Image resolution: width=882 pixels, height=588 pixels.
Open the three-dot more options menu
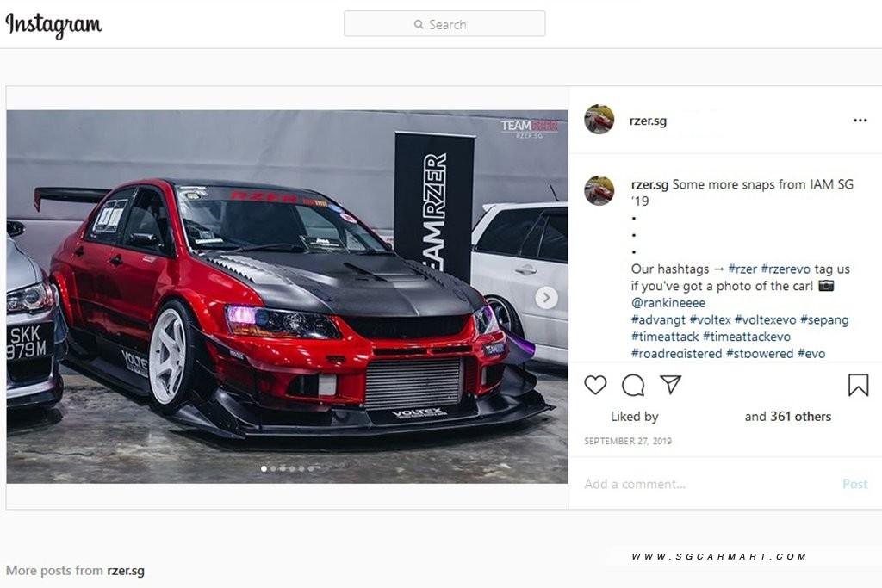[x=860, y=121]
